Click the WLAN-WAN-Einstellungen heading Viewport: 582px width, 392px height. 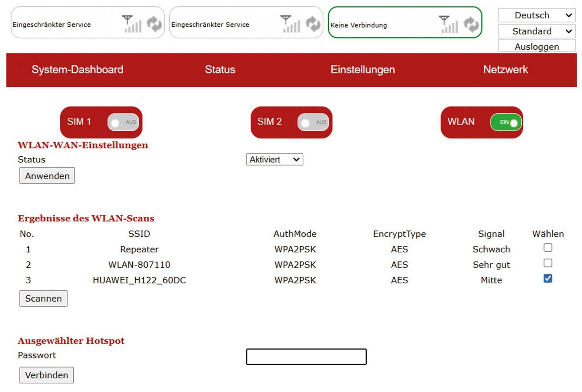pyautogui.click(x=83, y=145)
